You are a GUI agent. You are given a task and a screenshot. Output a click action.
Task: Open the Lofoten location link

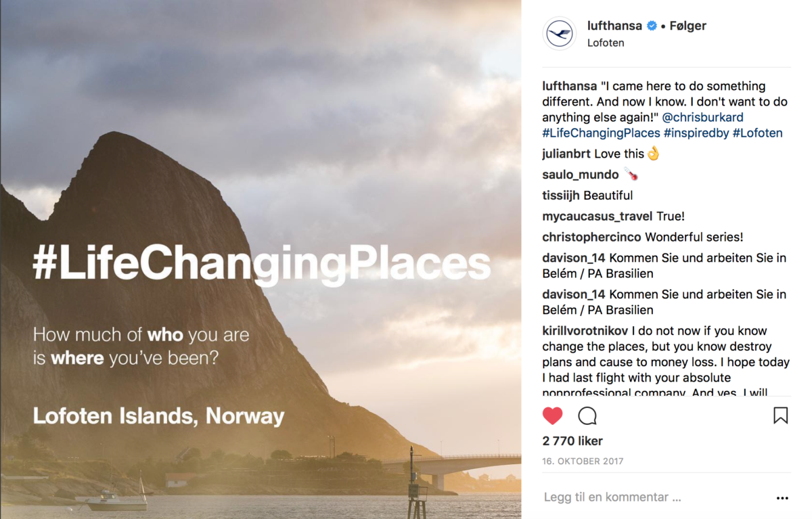pyautogui.click(x=606, y=43)
